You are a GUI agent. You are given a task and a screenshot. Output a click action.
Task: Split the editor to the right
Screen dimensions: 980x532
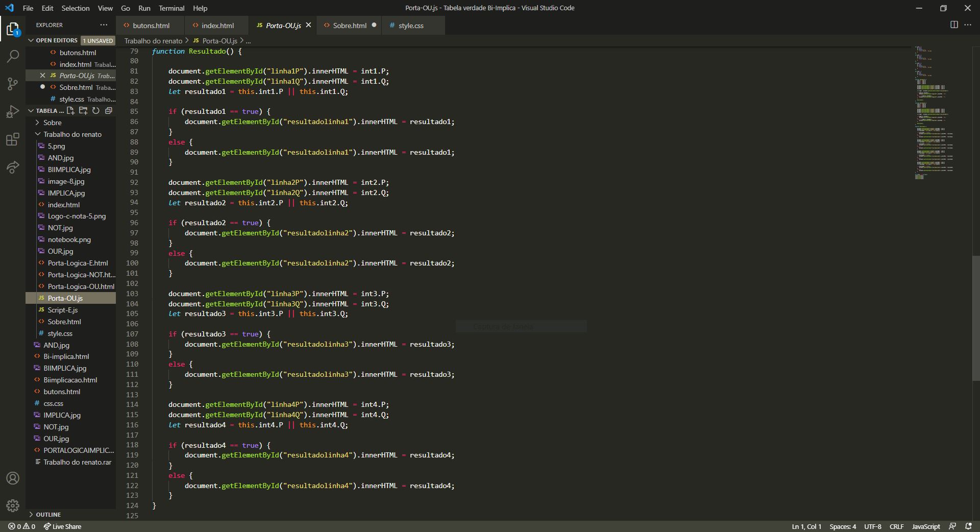[954, 25]
